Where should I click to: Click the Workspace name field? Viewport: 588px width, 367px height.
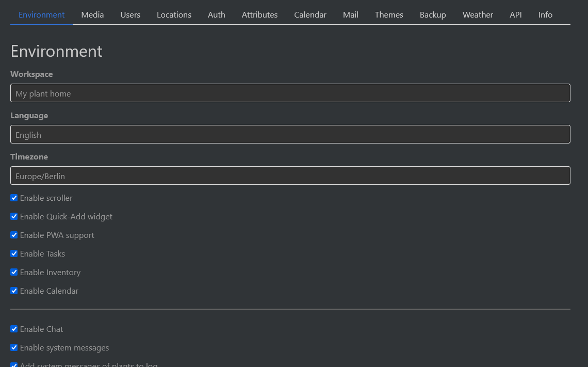[290, 93]
